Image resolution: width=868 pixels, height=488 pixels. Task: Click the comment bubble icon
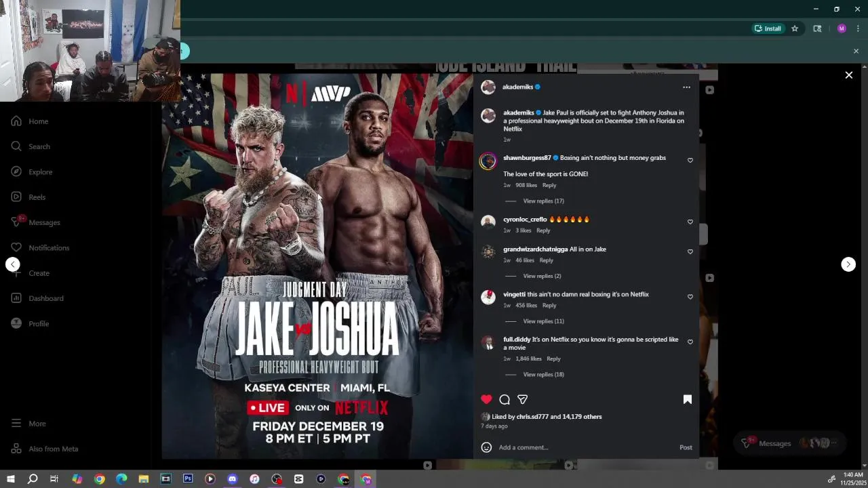(505, 399)
